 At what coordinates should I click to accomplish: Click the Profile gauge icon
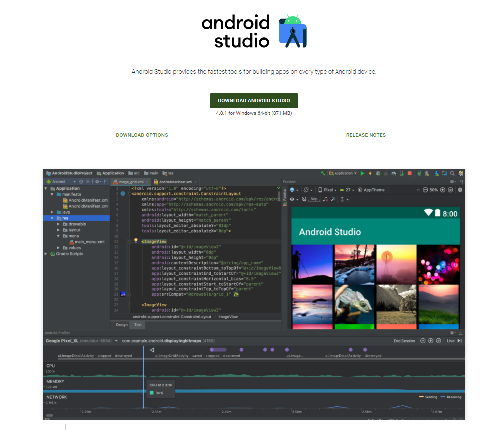394,173
